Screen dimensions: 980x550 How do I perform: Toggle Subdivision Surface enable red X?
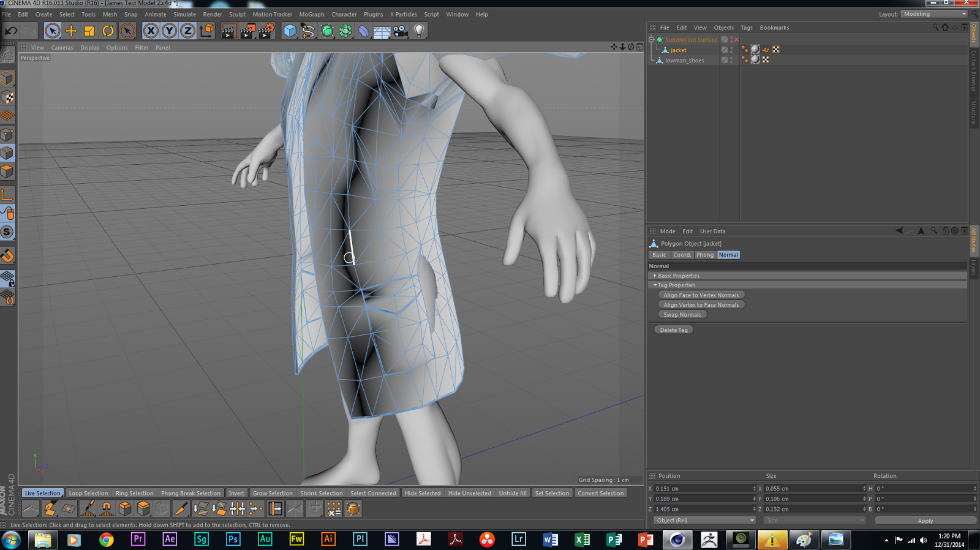coord(736,40)
